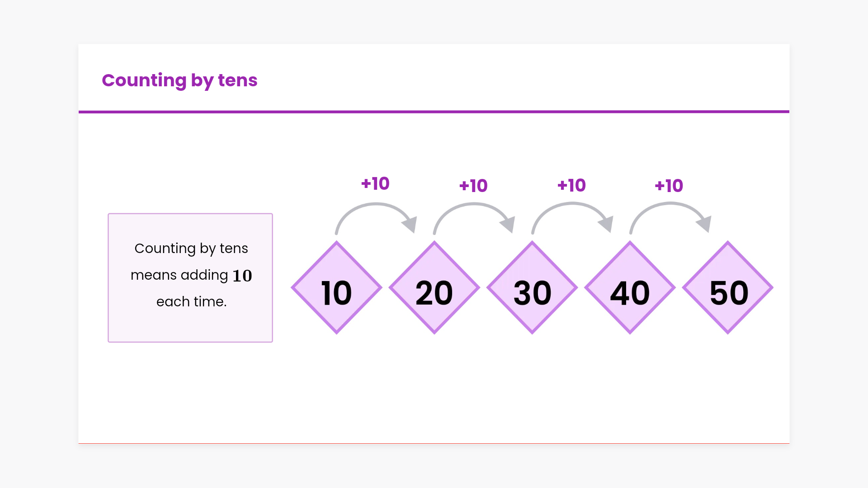
Task: Click the "Counting by tens" slide title
Action: [179, 80]
